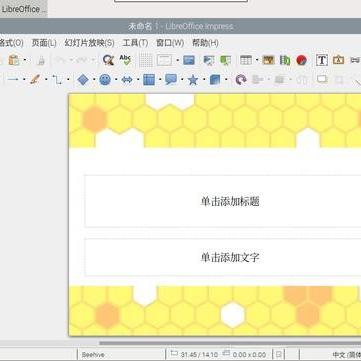This screenshot has height=361, width=361.
Task: Run the Abc spelling check
Action: point(125,60)
